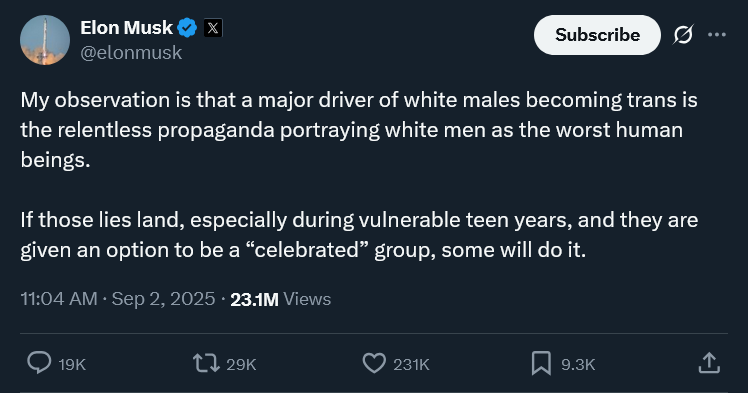This screenshot has width=748, height=393.
Task: Like the post with heart icon
Action: tap(374, 363)
